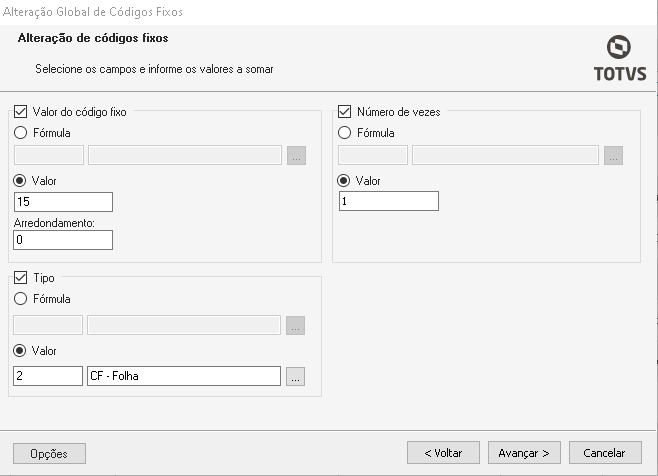The height and width of the screenshot is (476, 658).
Task: Click value field containing 15
Action: (63, 202)
